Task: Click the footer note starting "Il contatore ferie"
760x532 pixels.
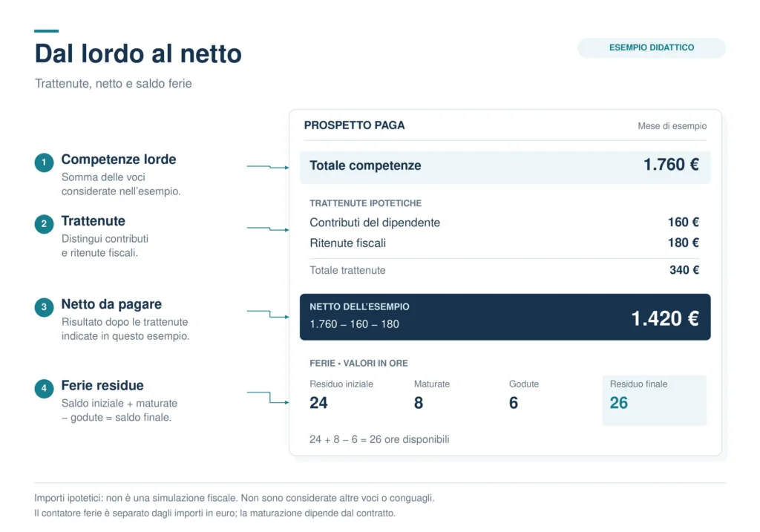Action: pos(214,513)
